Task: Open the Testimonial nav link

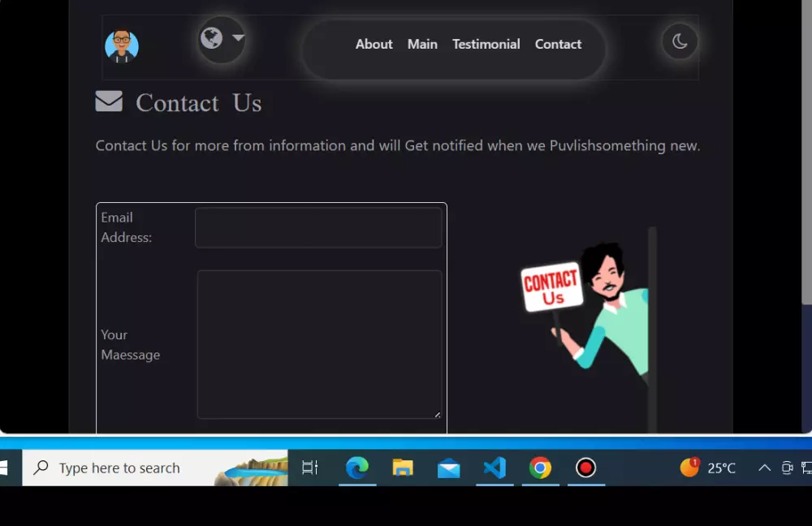Action: [486, 44]
